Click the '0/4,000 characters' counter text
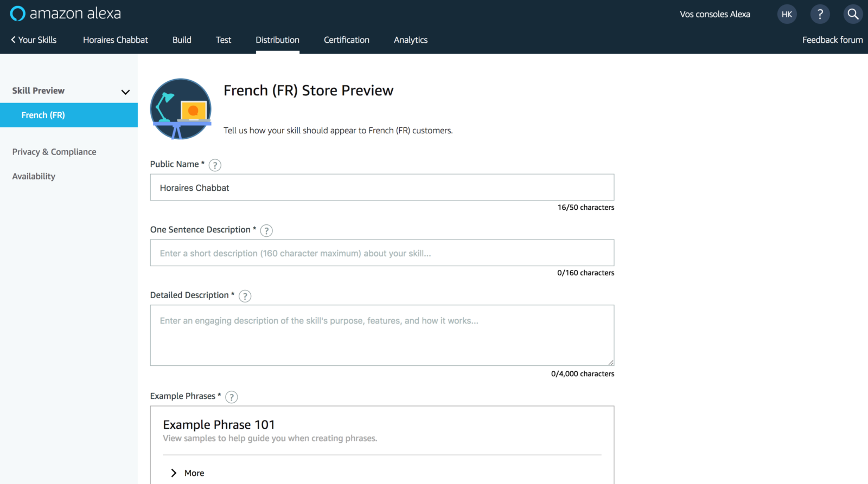The width and height of the screenshot is (868, 484). pos(583,374)
